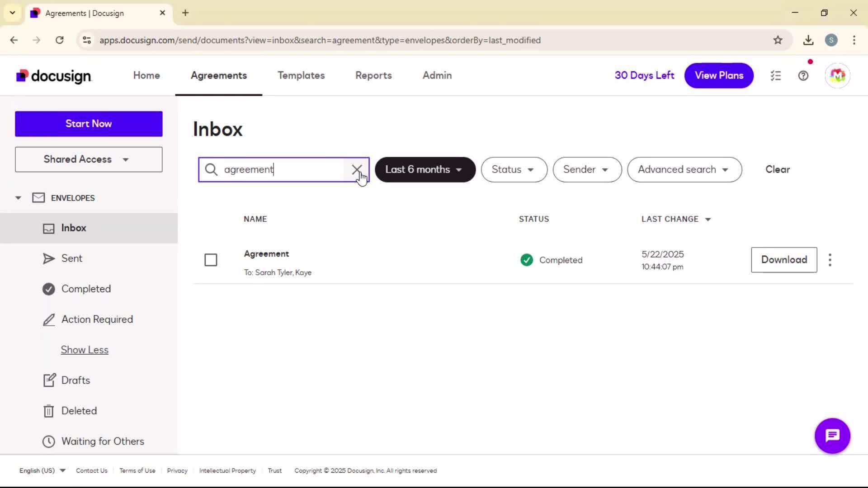Collapse the Envelopes section arrow
Viewport: 868px width, 488px height.
18,198
